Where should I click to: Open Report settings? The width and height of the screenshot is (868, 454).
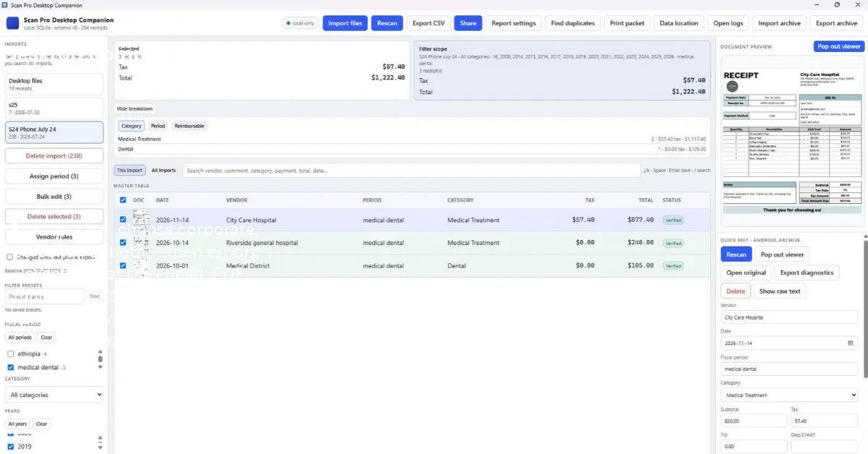pos(514,23)
